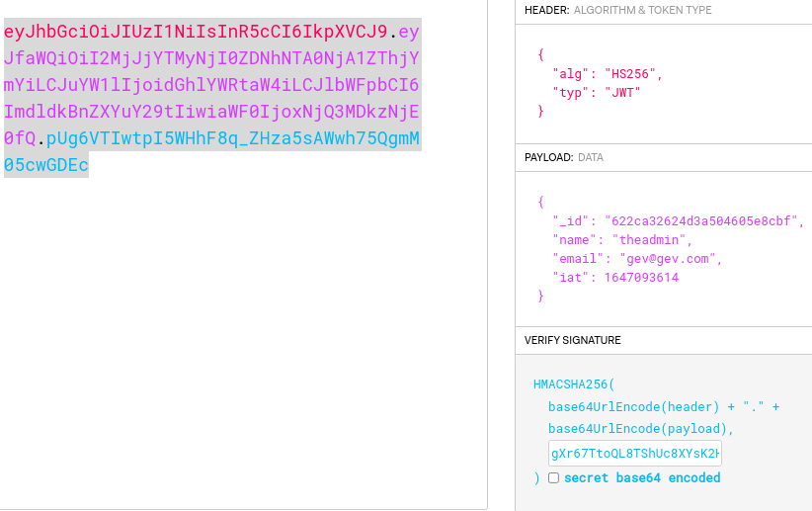Click the "name": "theadmin" line
This screenshot has height=511, width=812.
[x=622, y=240]
